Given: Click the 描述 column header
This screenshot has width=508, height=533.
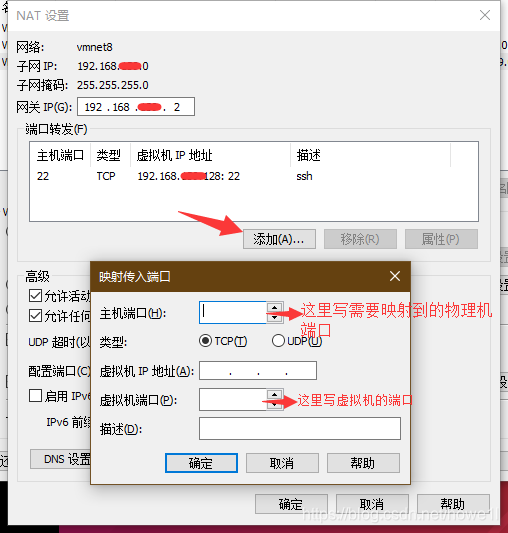Looking at the screenshot, I should click(371, 155).
